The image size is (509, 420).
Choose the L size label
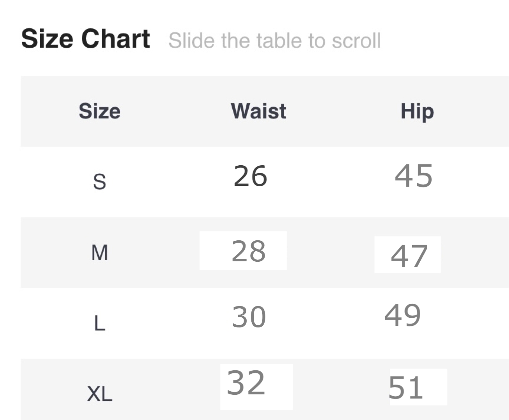tap(100, 323)
